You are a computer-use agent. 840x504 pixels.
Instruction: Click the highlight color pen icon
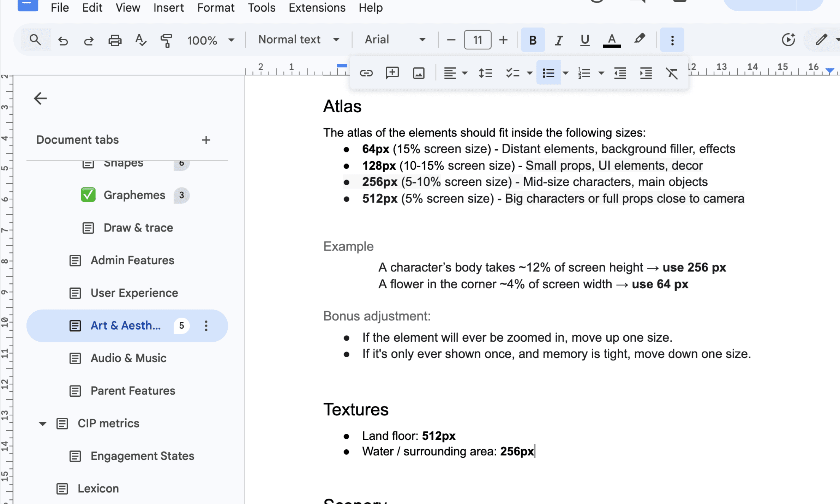coord(640,40)
